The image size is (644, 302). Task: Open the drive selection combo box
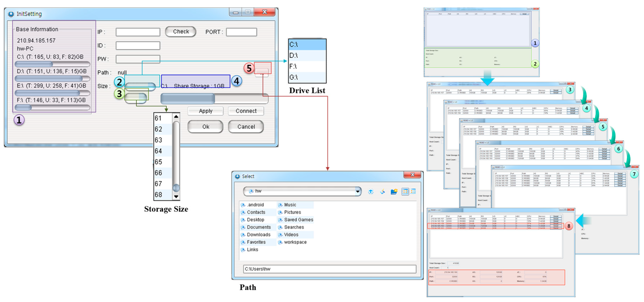pyautogui.click(x=141, y=87)
